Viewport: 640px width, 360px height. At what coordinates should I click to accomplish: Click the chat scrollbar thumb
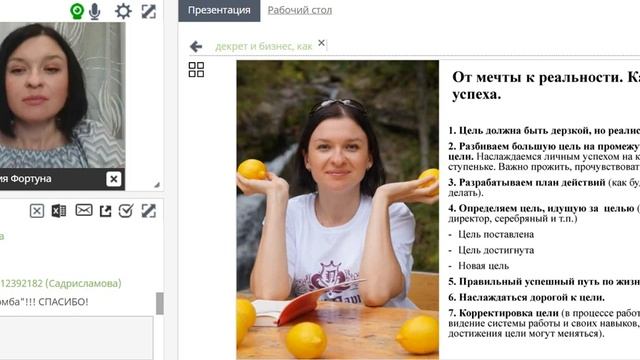click(x=160, y=303)
